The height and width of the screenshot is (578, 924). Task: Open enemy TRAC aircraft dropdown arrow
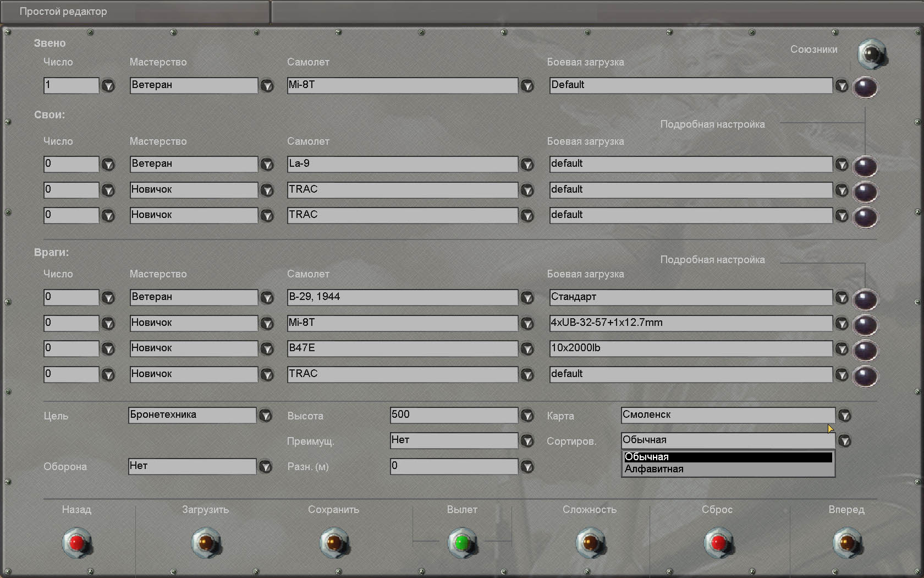pyautogui.click(x=527, y=375)
